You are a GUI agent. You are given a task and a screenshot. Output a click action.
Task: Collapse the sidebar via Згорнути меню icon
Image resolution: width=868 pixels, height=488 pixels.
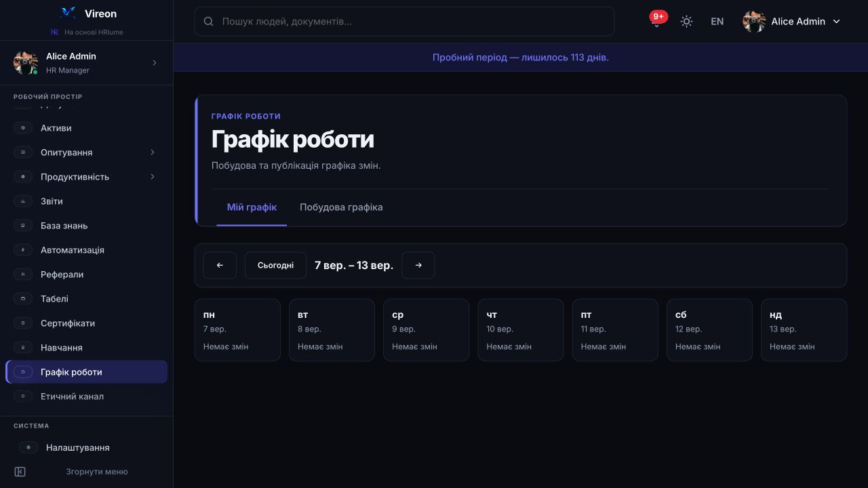pyautogui.click(x=20, y=472)
